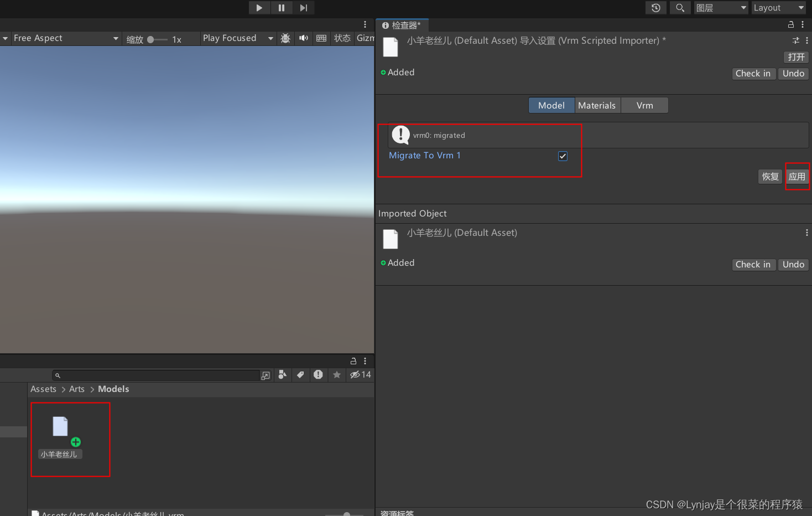Toggle the 状态 stats overlay in Game view

pos(342,38)
